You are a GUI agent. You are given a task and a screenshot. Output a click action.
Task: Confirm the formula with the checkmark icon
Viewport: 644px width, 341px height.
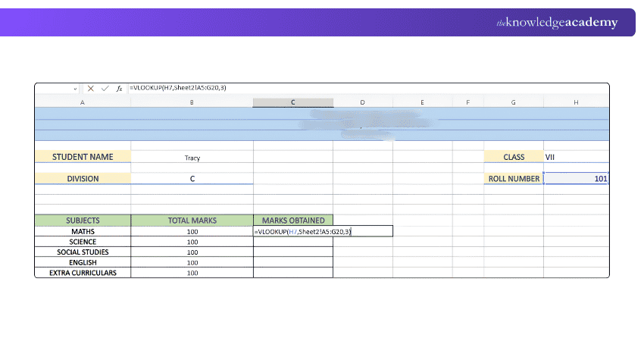(105, 89)
